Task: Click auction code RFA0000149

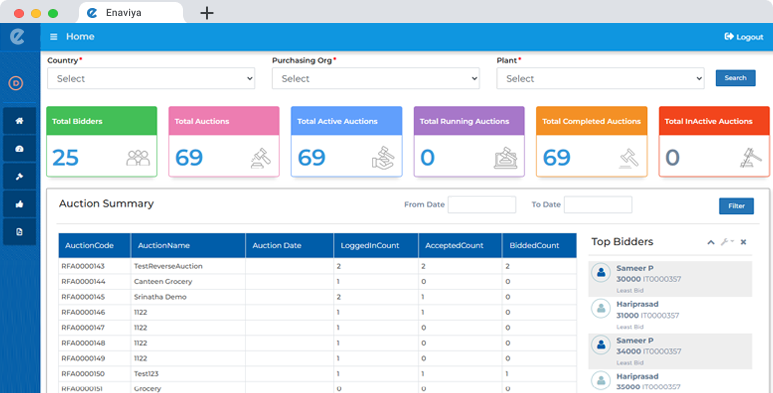Action: (83, 358)
